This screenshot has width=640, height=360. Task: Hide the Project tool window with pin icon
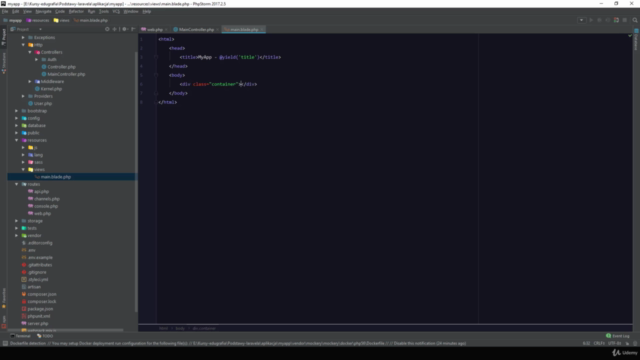pos(133,29)
